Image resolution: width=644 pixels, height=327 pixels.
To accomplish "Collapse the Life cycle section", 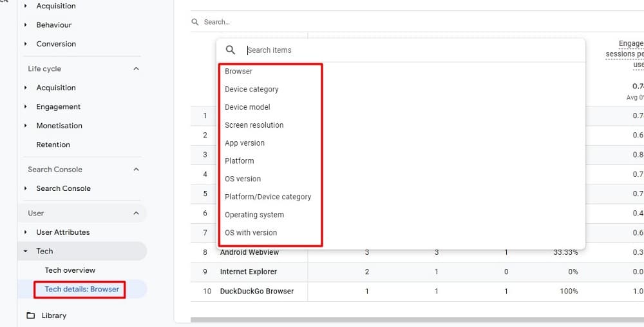I will (136, 69).
